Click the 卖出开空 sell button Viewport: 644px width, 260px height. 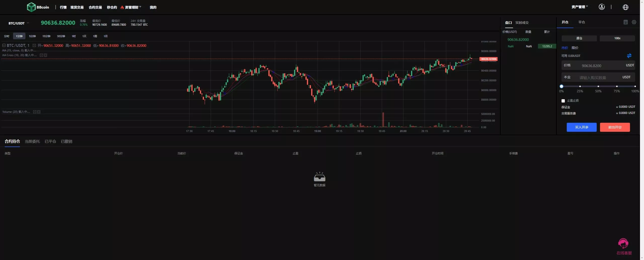click(615, 127)
